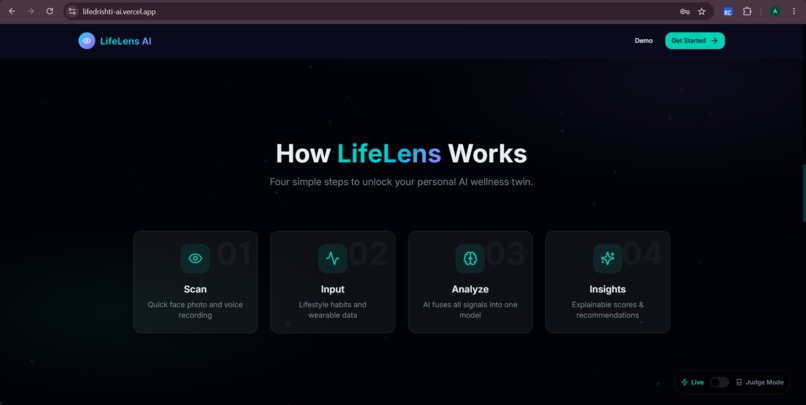Click the LifeLens AI brand name

coord(125,41)
